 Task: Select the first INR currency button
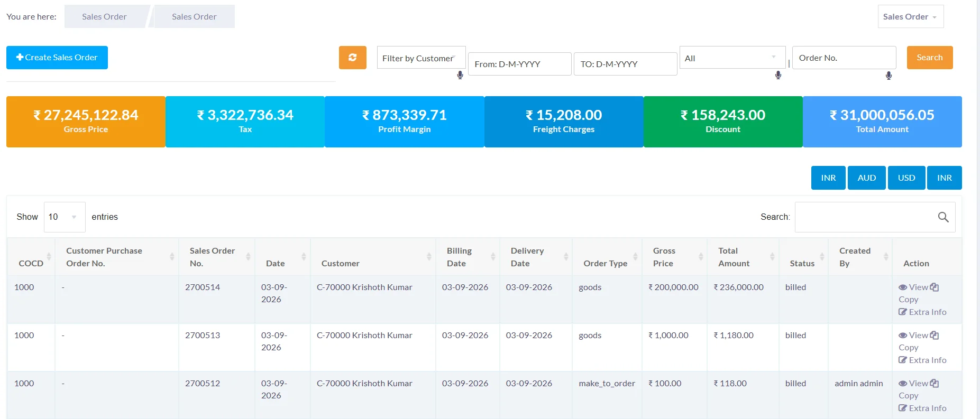(828, 178)
